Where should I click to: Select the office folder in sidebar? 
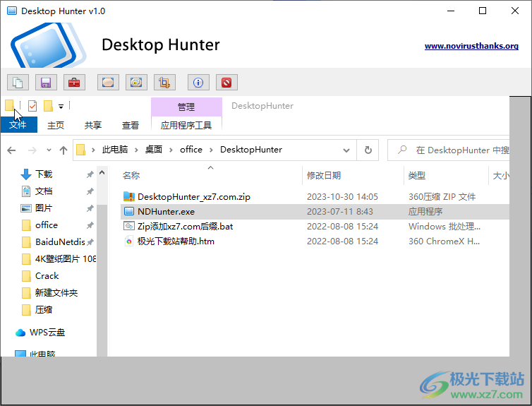47,225
